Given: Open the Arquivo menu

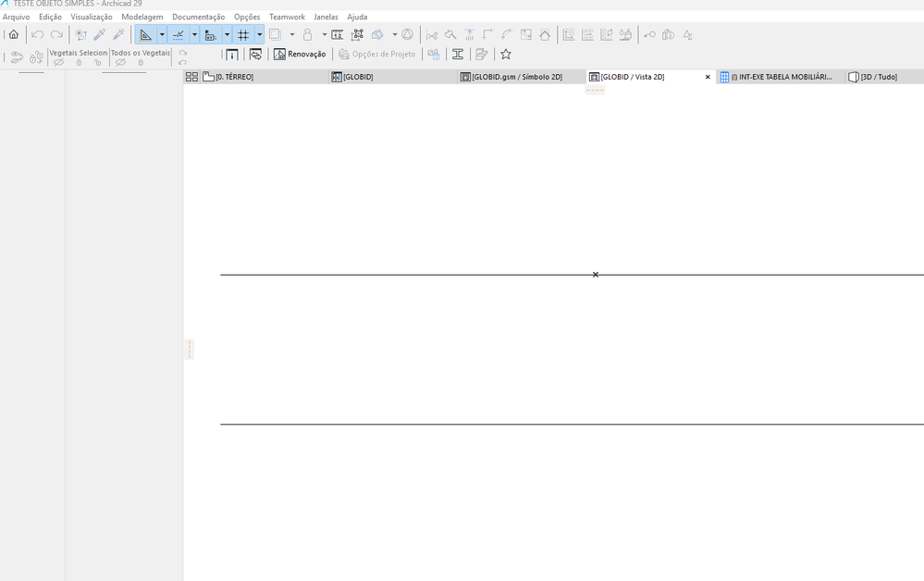Looking at the screenshot, I should tap(16, 17).
